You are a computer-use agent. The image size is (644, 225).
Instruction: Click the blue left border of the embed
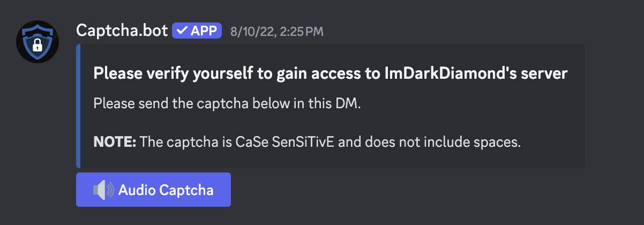78,106
